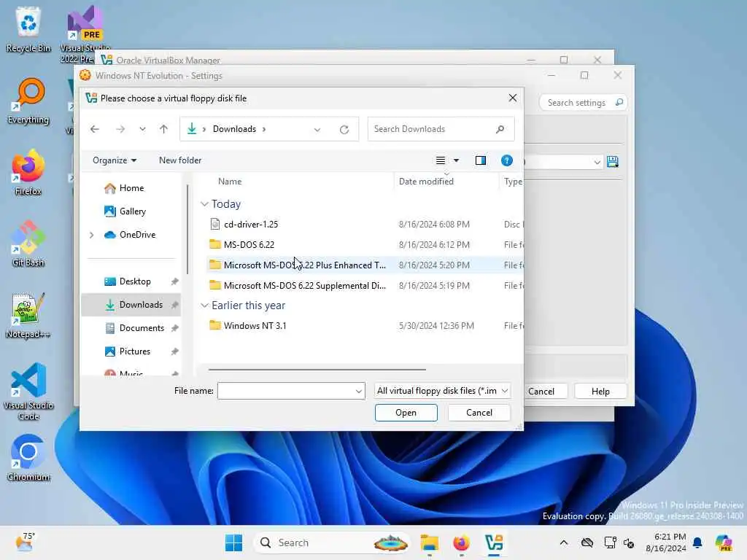Open recent locations chevron near navigation arrows
747x560 pixels.
pos(142,129)
